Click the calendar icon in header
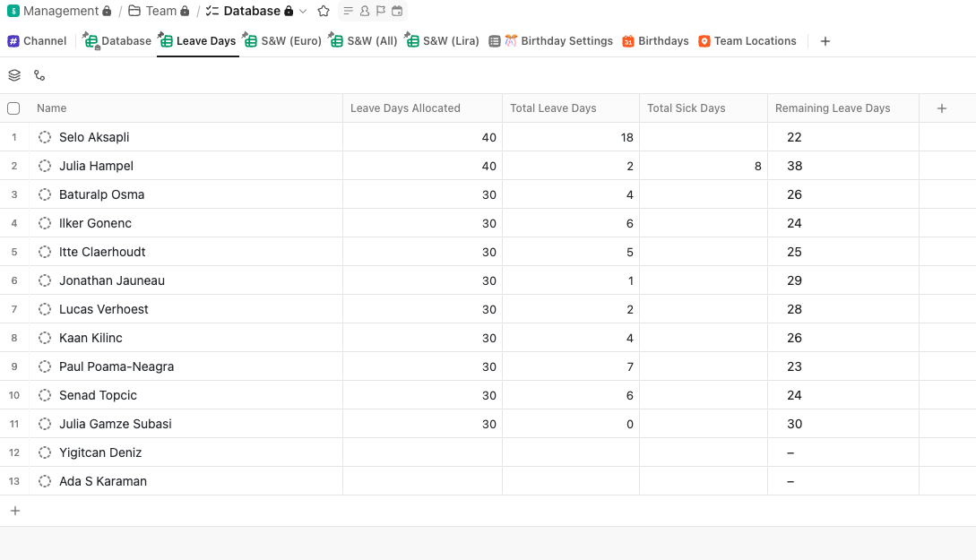Screen dimensions: 976x560 point(397,12)
